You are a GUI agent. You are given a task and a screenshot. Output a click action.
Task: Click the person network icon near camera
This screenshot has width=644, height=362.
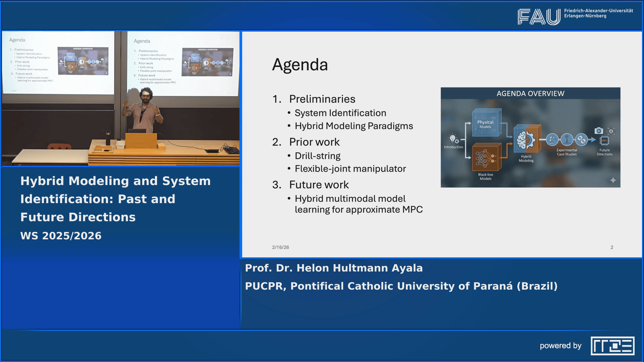click(611, 131)
